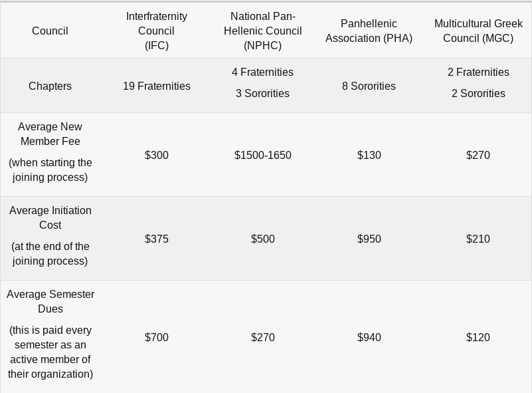This screenshot has height=393, width=532.
Task: Select the 8 Sororities cell
Action: point(369,86)
